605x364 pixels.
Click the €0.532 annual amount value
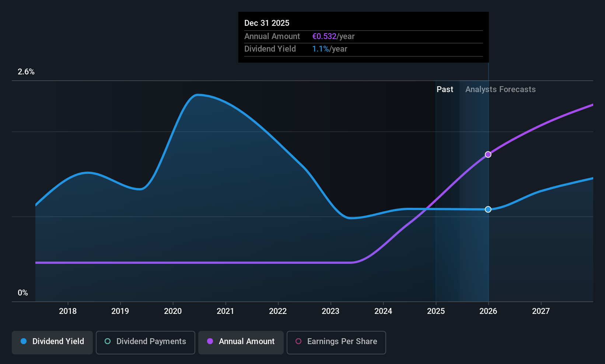324,36
